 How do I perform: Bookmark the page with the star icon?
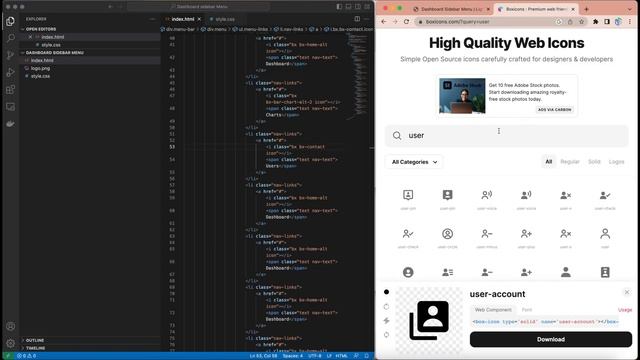tap(581, 22)
